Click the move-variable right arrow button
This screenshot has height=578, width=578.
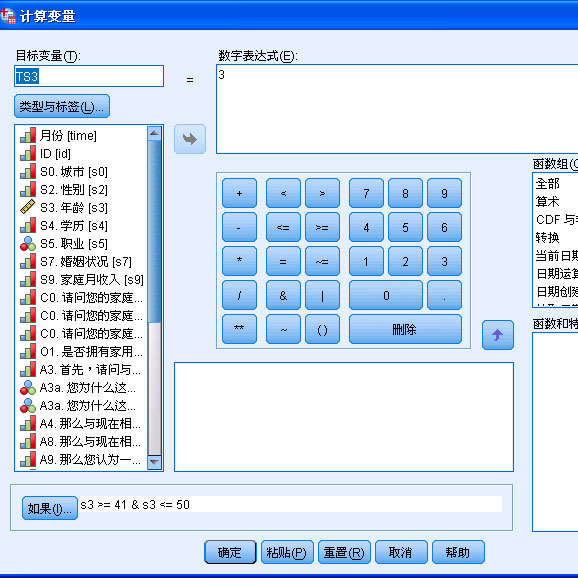coord(190,139)
